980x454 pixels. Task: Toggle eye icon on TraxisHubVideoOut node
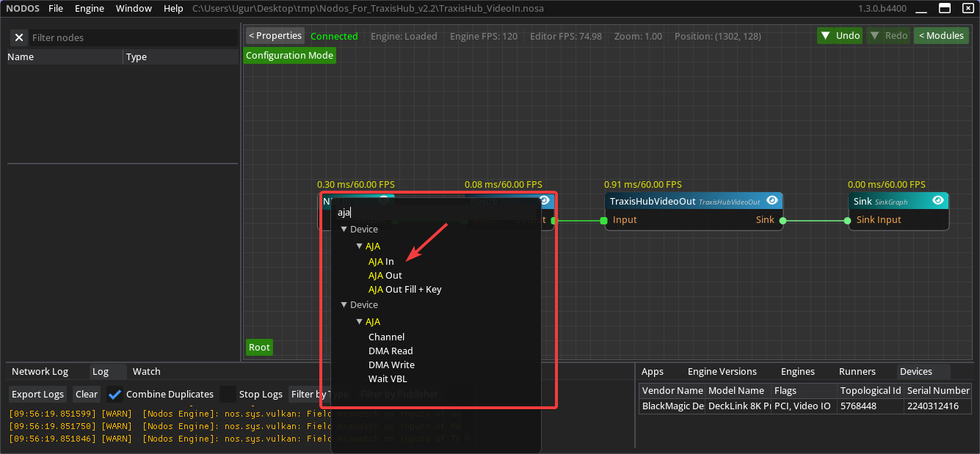click(x=772, y=200)
